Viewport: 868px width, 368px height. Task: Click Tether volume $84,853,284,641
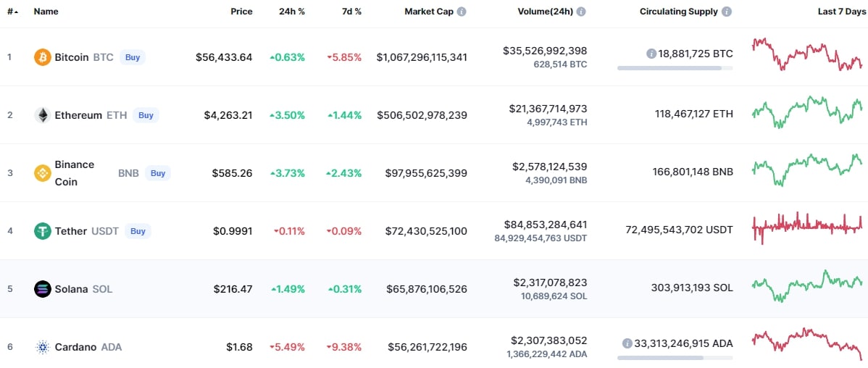[x=546, y=224]
